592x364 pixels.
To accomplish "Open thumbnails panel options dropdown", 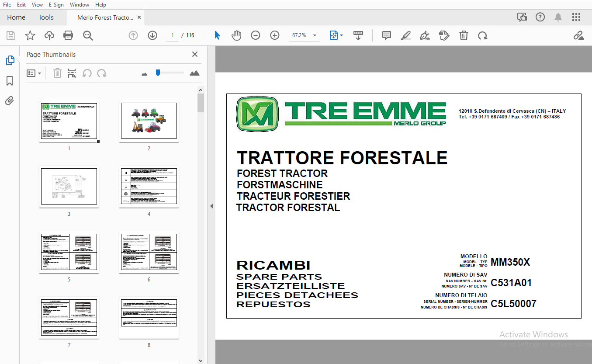I will tap(34, 73).
